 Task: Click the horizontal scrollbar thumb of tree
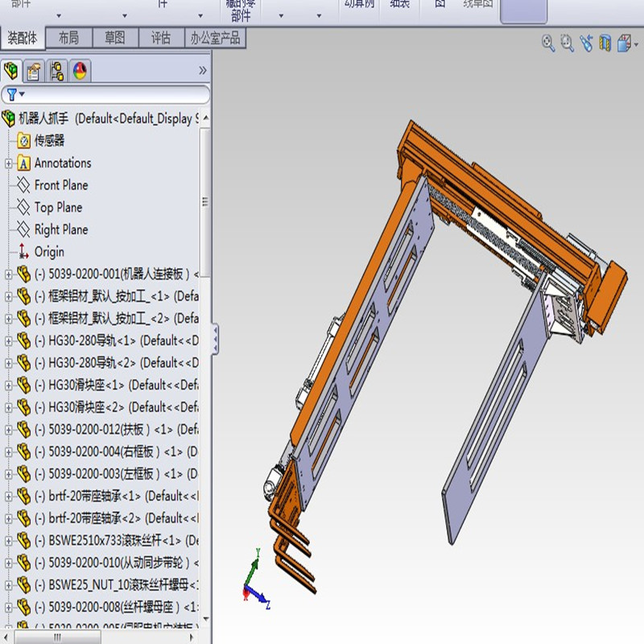click(x=57, y=638)
